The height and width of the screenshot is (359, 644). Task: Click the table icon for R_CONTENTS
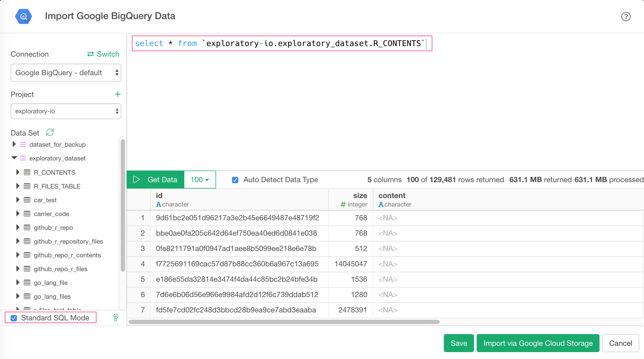pos(27,172)
